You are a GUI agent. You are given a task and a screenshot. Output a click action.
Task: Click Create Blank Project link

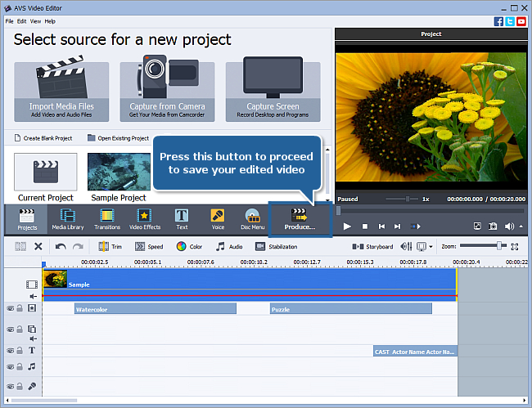click(43, 138)
